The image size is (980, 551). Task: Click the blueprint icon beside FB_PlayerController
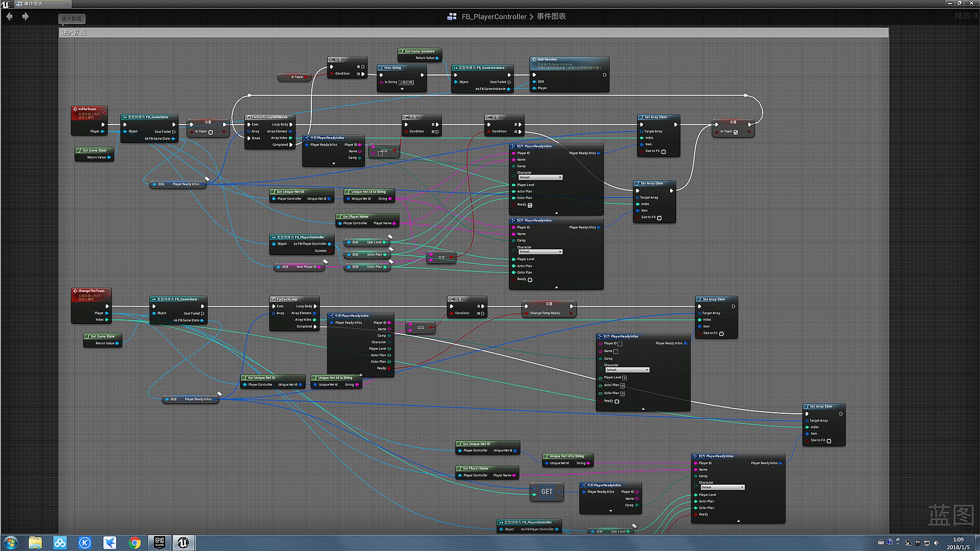pos(452,17)
